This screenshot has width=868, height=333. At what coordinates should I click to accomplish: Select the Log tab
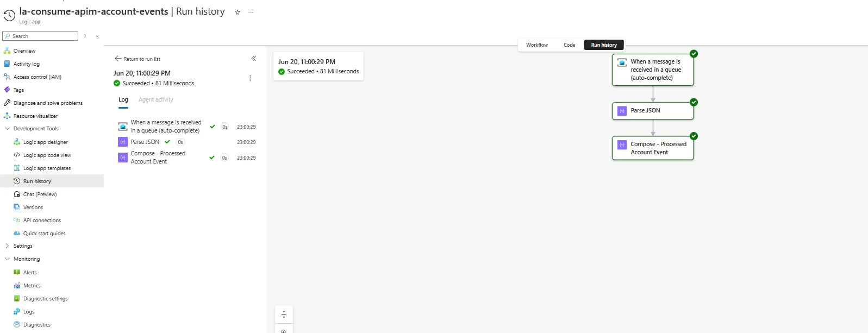click(x=123, y=100)
